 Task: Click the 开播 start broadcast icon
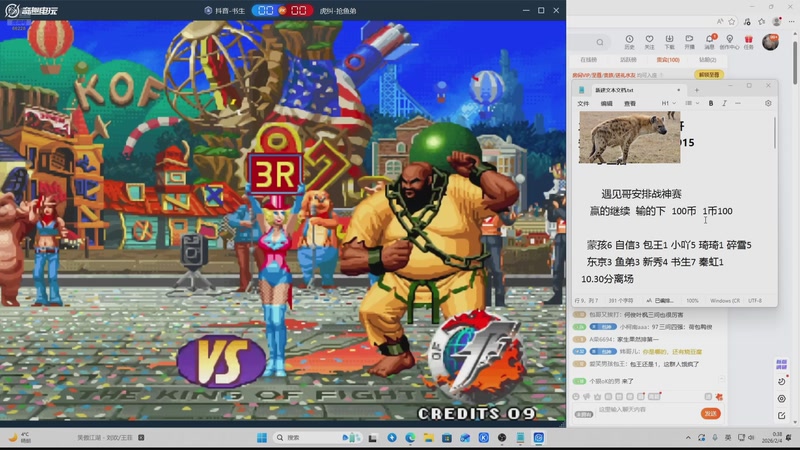click(689, 42)
